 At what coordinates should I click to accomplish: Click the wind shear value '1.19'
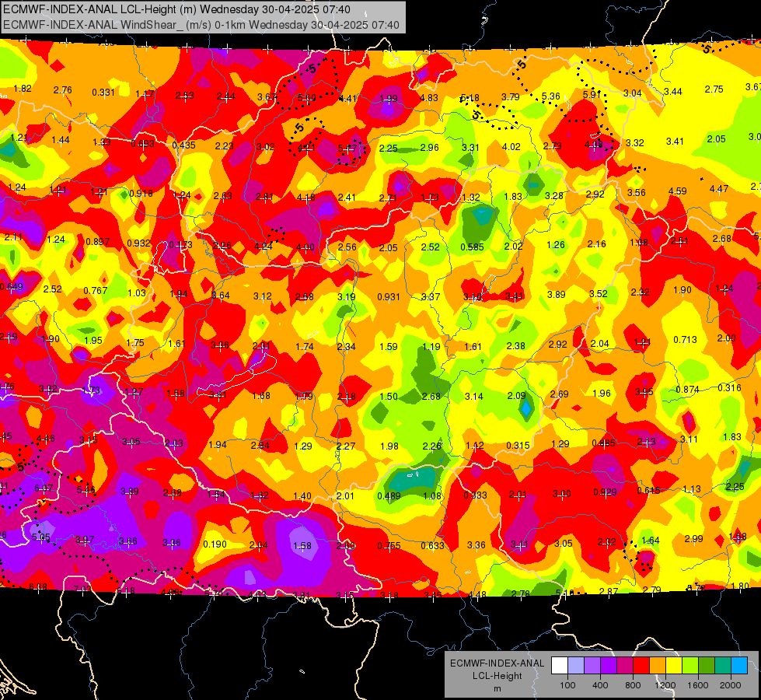coord(431,347)
